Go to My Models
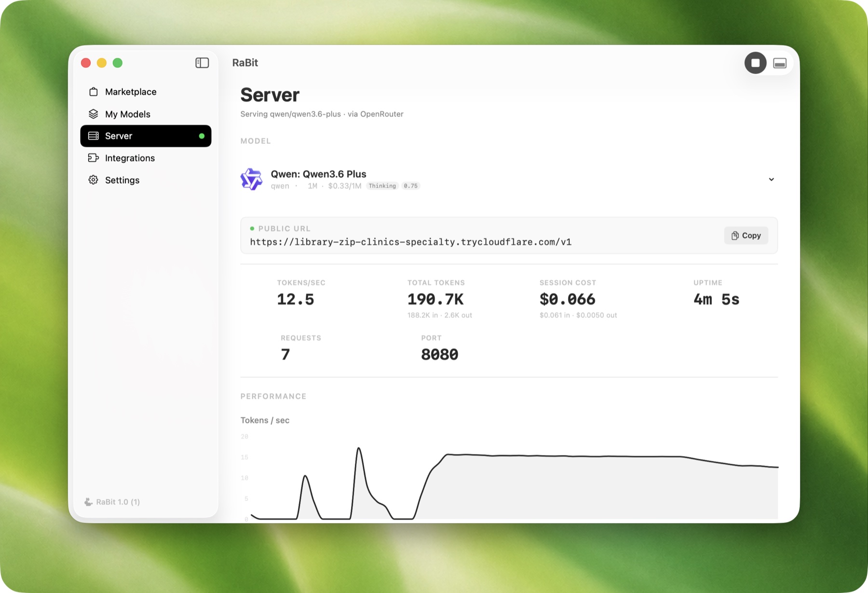This screenshot has height=593, width=868. pyautogui.click(x=146, y=114)
